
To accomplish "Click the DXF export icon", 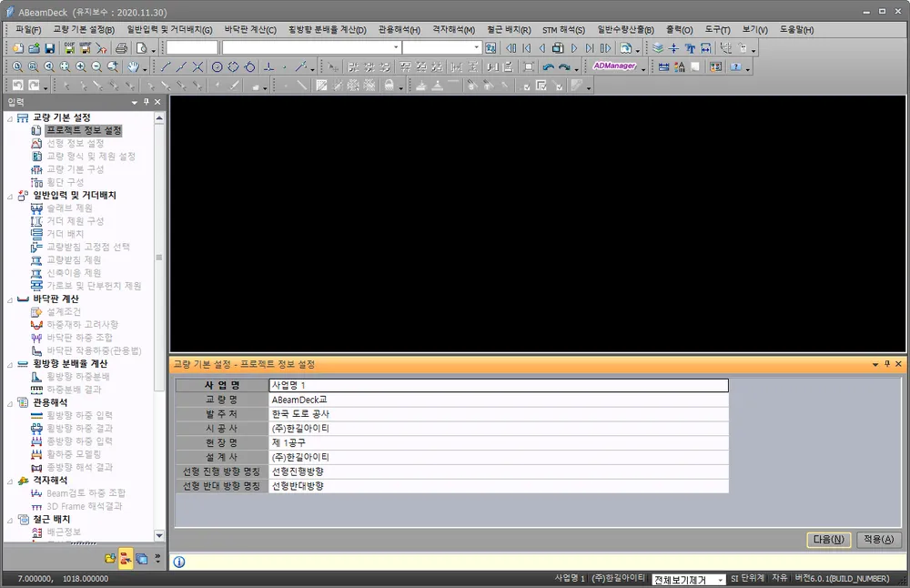I will (69, 48).
